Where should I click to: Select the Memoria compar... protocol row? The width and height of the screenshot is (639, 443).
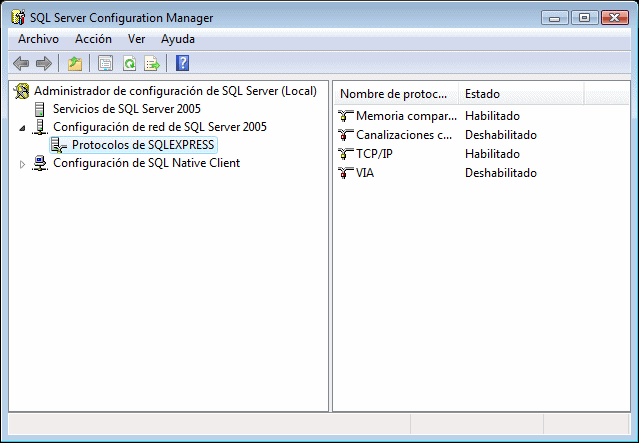406,116
